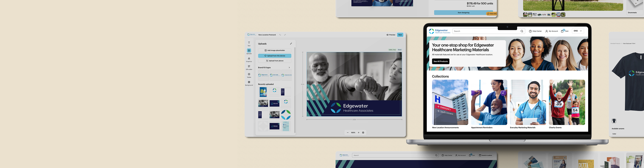Open the Help Center menu item

tap(535, 31)
